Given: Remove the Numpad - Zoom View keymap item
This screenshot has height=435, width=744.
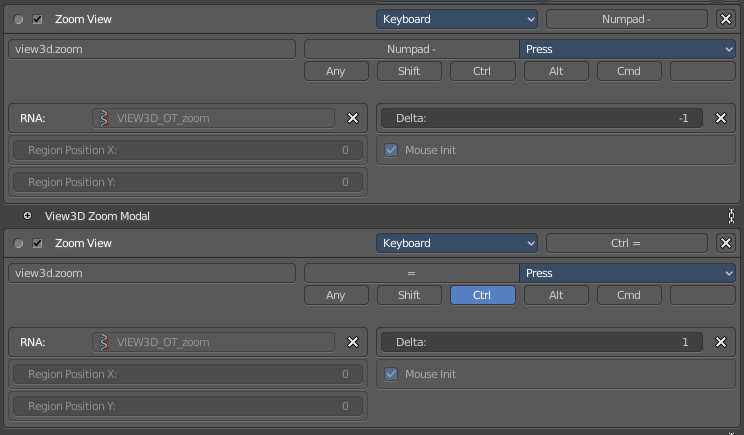Looking at the screenshot, I should pos(725,19).
